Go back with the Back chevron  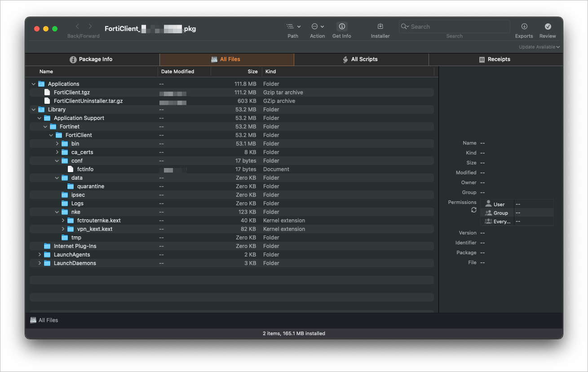point(77,27)
